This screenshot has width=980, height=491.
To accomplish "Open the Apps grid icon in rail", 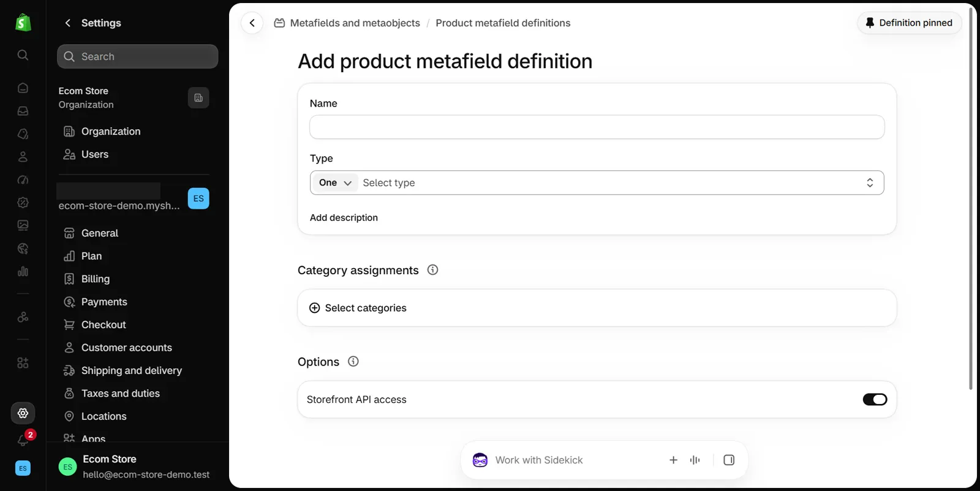I will point(23,363).
